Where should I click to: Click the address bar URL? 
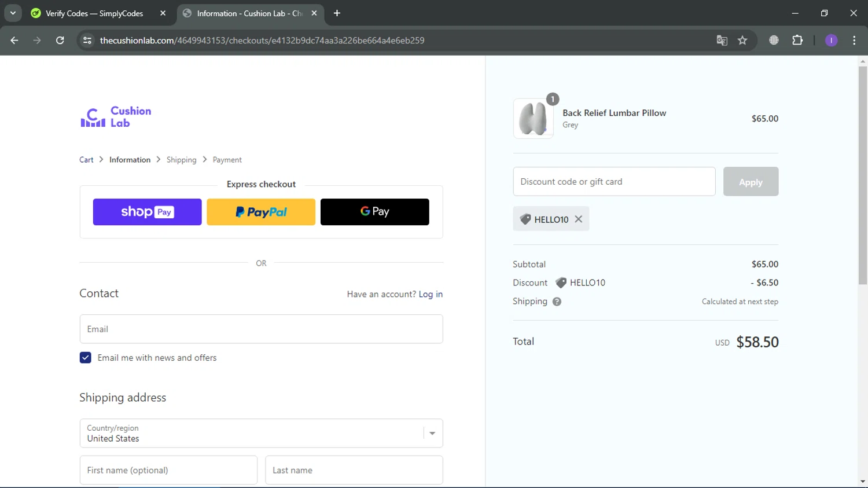(262, 41)
